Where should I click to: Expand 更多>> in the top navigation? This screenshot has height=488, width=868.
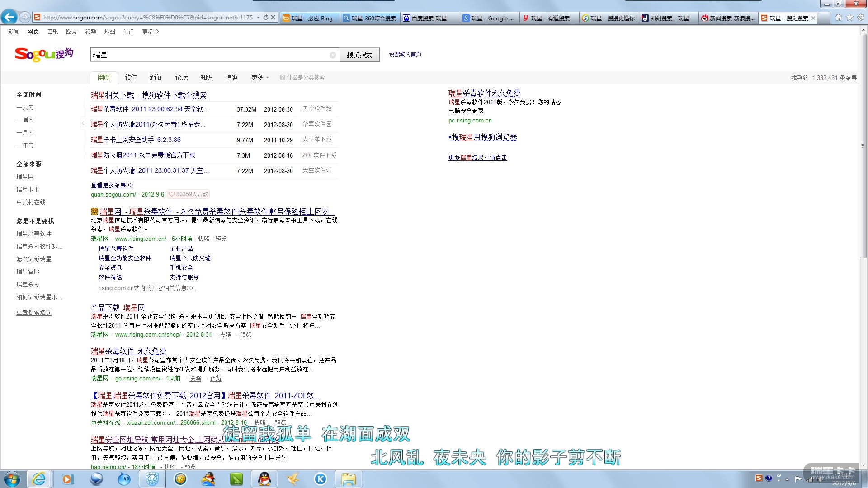(x=150, y=32)
